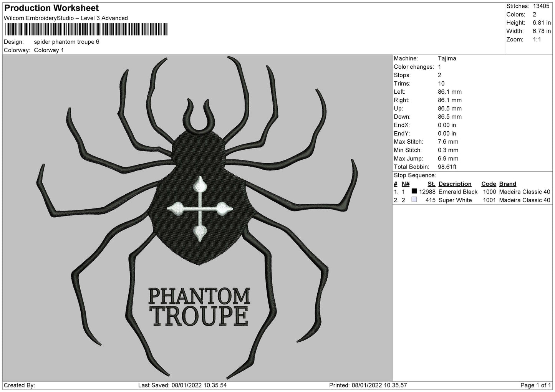Click 'Wilcom EmbroideryStudio – Level 3 Advanced' text
Viewport: 555px width, 392px height.
point(66,18)
